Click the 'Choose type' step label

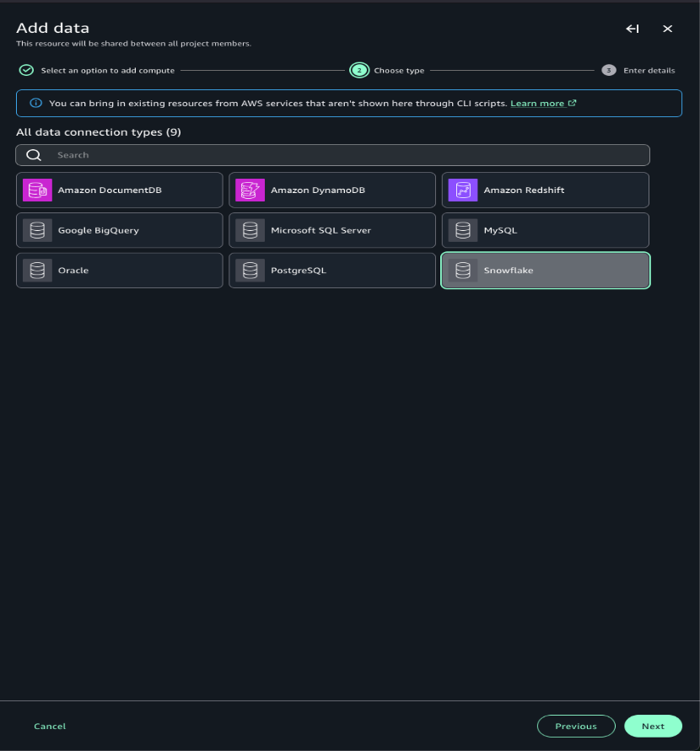(399, 71)
